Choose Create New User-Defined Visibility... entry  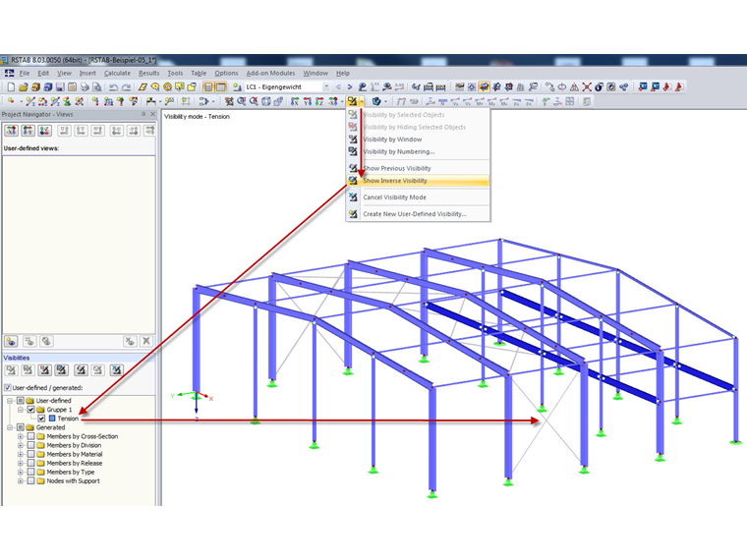tap(418, 214)
